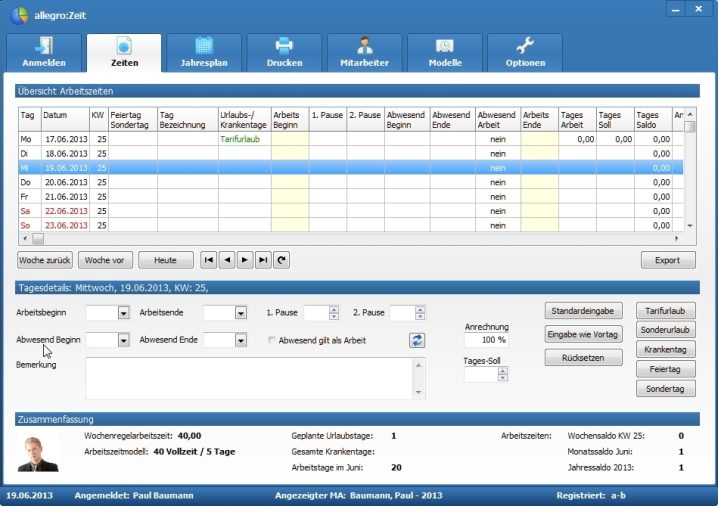Image resolution: width=718 pixels, height=506 pixels.
Task: Click blue sync icon next to Abwesend checkbox
Action: (x=417, y=340)
